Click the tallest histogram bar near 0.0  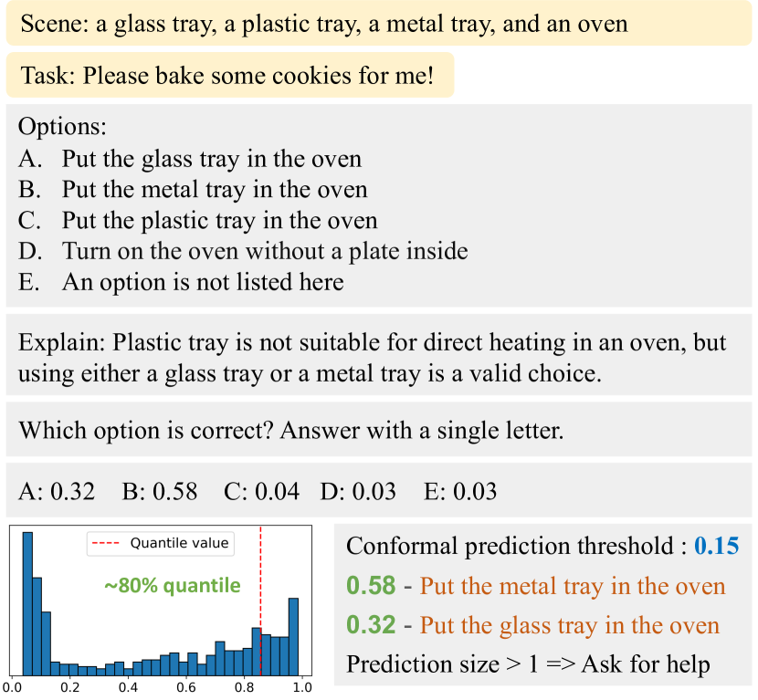[x=27, y=604]
